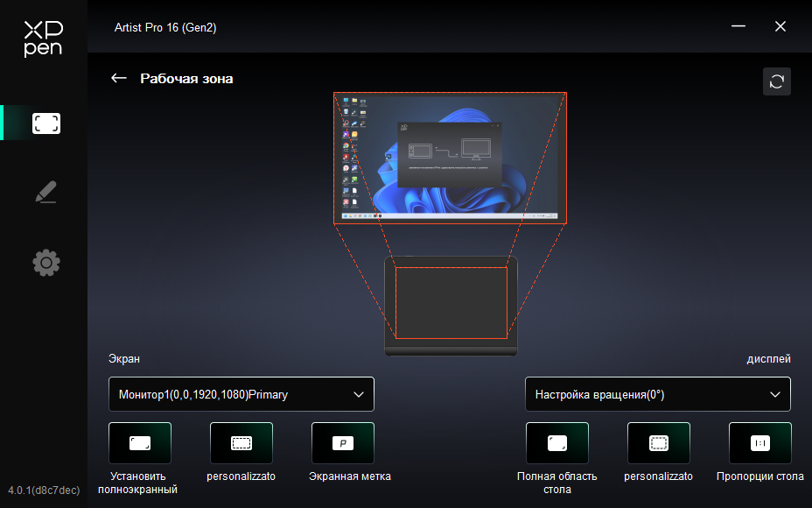Close the Artist Pro 16 window
The width and height of the screenshot is (812, 508).
780,26
